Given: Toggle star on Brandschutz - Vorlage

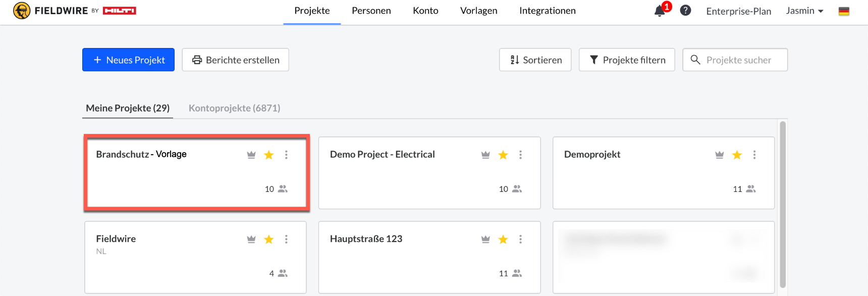Looking at the screenshot, I should pos(269,155).
